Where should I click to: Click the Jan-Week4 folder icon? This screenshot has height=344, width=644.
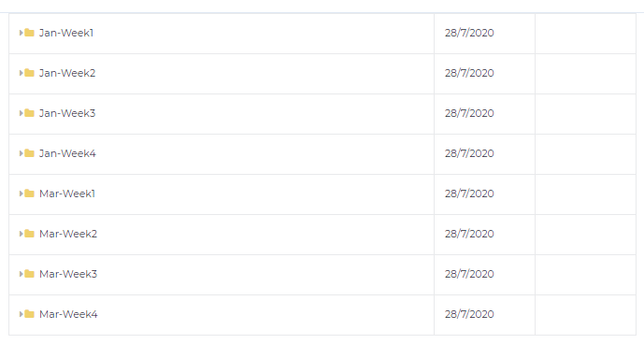pos(29,153)
